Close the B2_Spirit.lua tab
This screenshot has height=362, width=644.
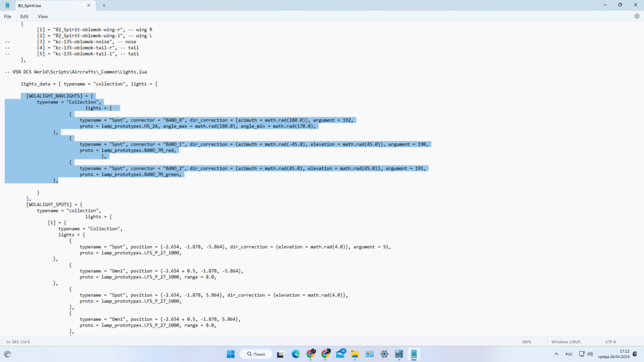coord(89,6)
